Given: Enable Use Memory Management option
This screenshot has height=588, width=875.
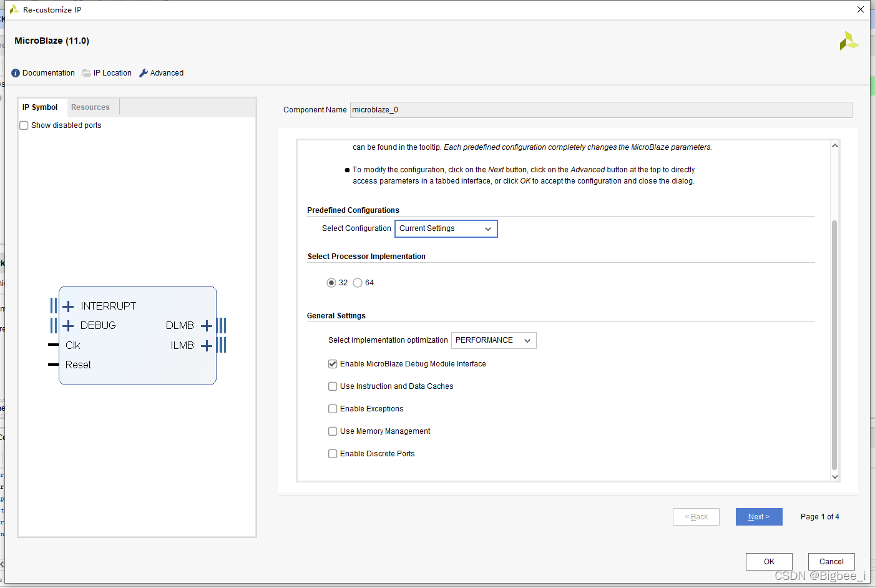Looking at the screenshot, I should [x=333, y=431].
